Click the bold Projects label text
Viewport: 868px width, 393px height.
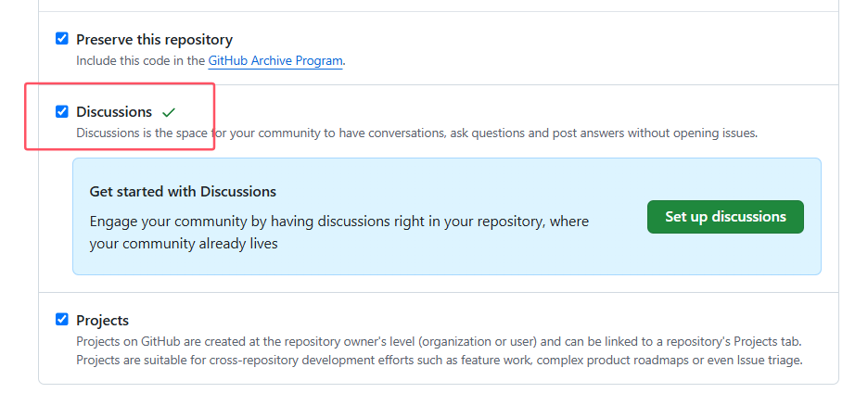pyautogui.click(x=102, y=321)
